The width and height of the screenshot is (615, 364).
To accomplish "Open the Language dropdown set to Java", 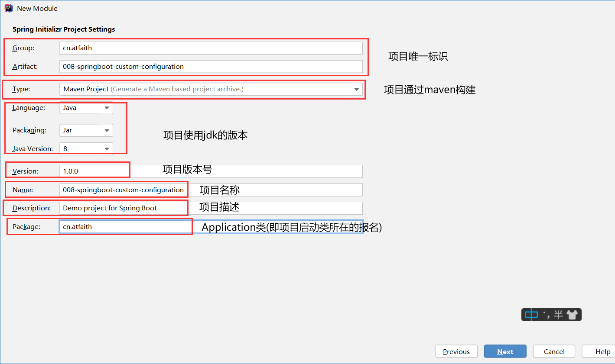I will coord(86,108).
